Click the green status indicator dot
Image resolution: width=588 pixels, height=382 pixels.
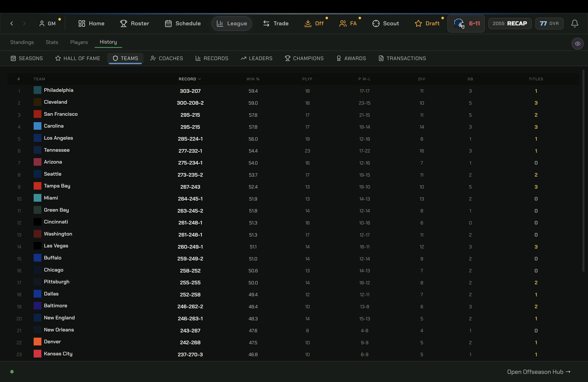[12, 372]
